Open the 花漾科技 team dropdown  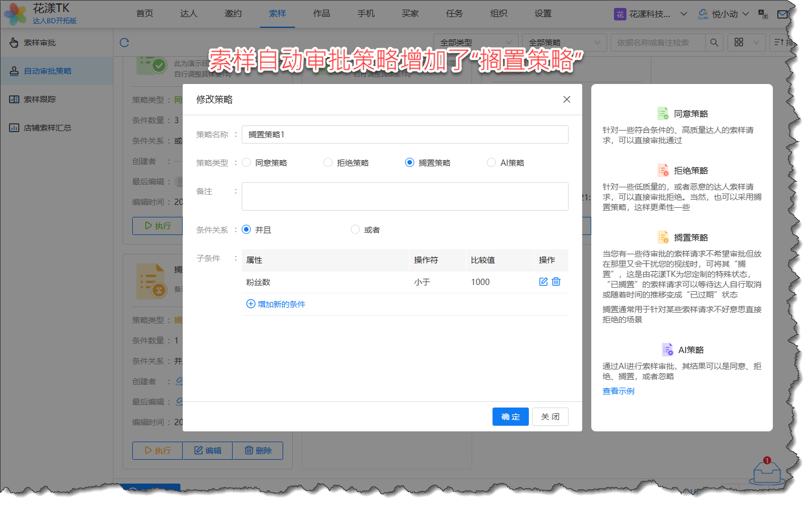pos(650,14)
